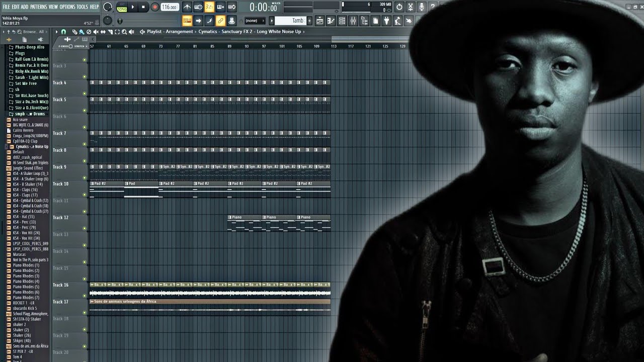The image size is (644, 362).
Task: Click the plus button next to Tamb
Action: coord(309,21)
